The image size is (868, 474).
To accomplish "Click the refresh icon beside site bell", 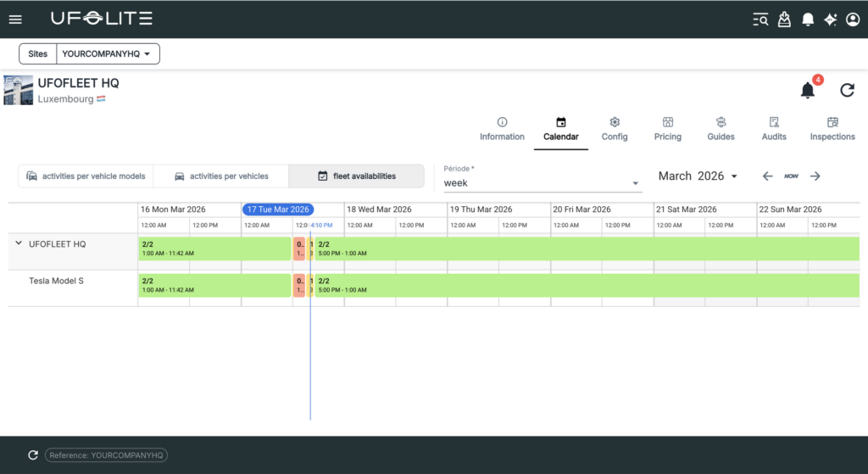I will [847, 90].
